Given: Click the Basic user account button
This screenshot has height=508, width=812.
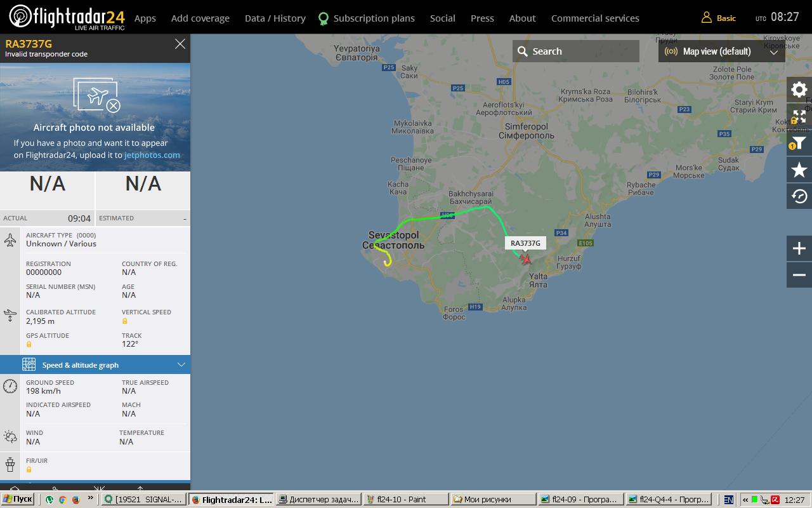Looking at the screenshot, I should tap(719, 18).
